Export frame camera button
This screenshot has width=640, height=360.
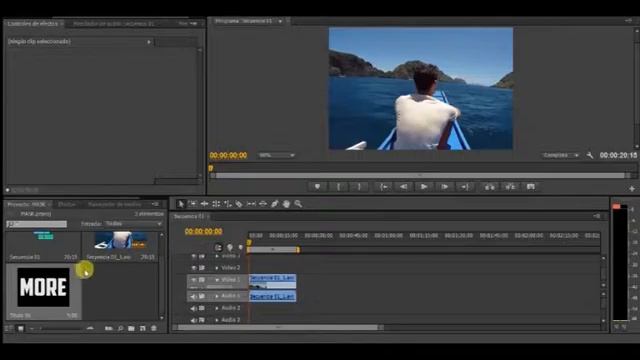tap(531, 187)
